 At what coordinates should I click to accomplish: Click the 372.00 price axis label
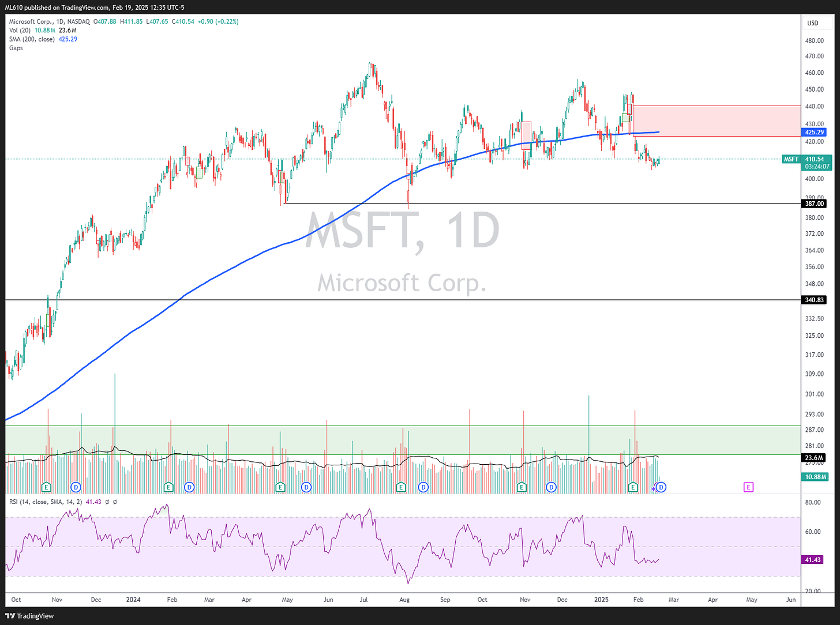[814, 234]
